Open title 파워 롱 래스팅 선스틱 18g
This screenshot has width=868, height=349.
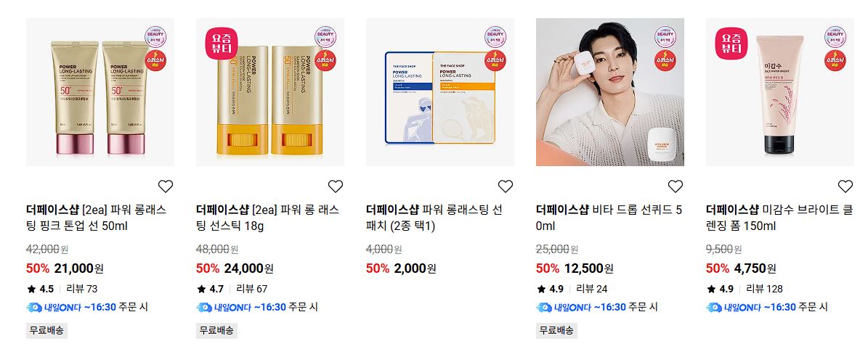(x=267, y=218)
